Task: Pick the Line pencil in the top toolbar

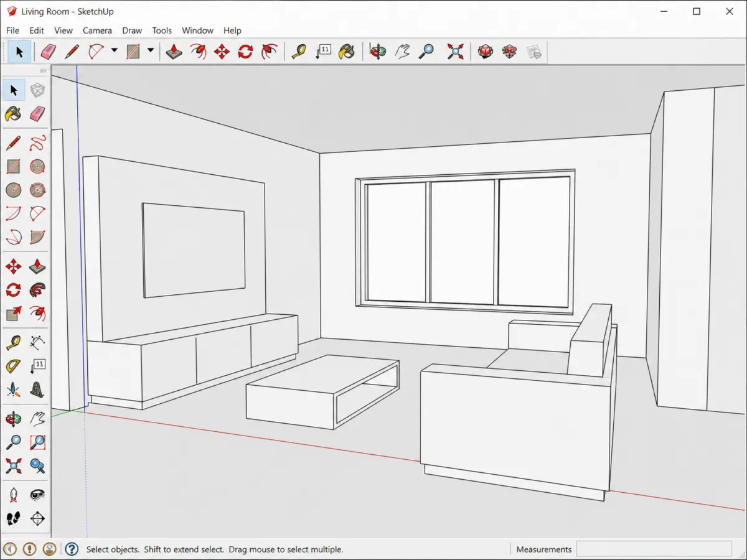Action: pos(72,52)
